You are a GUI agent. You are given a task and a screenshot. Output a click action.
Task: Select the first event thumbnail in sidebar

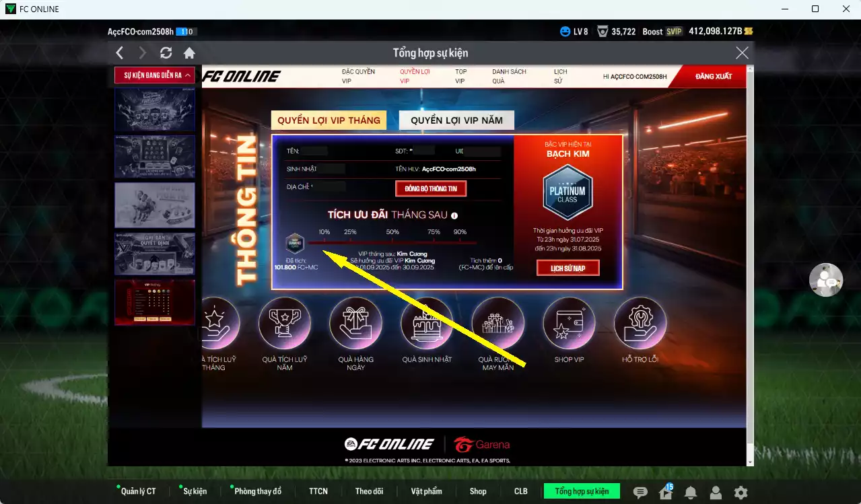[x=155, y=110]
